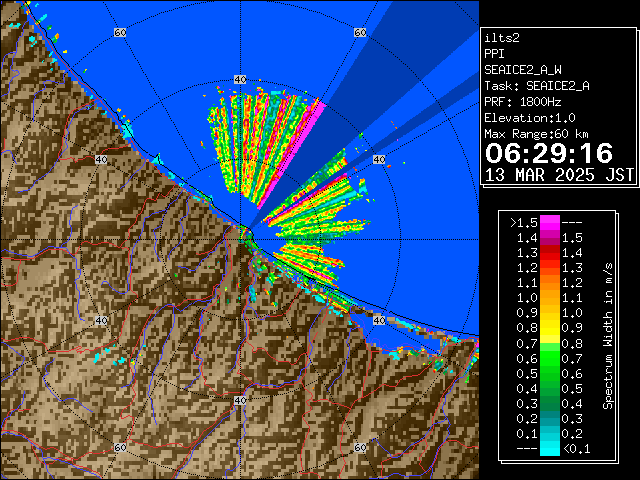Pick the dark red swatch between 1.3 and 1.4
Viewport: 640px width, 480px height.
(x=550, y=253)
